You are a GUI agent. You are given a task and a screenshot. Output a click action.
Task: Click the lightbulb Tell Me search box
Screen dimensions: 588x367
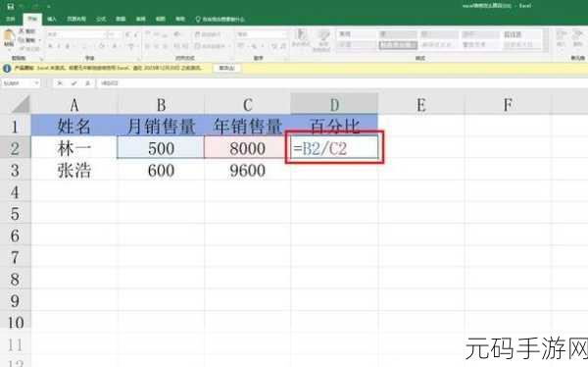pos(220,20)
